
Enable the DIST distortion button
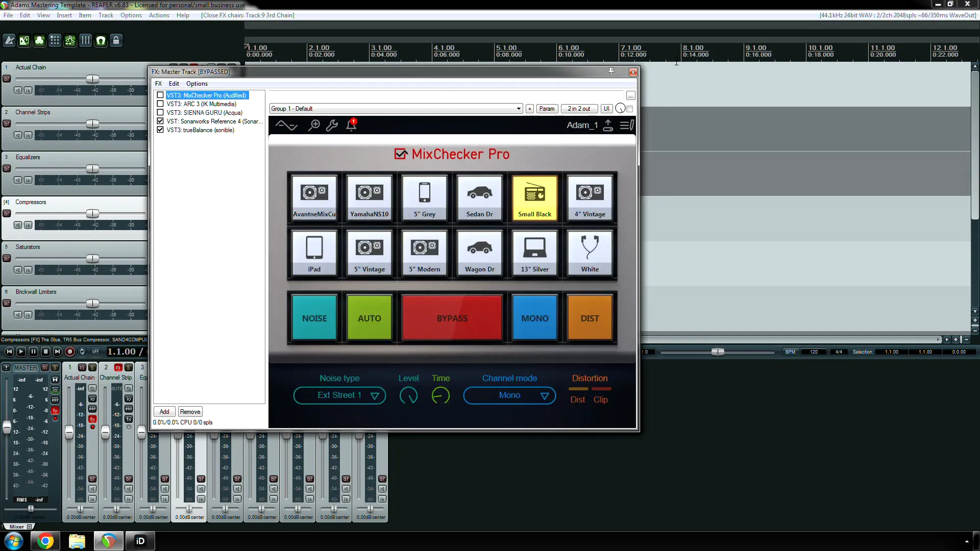click(590, 317)
